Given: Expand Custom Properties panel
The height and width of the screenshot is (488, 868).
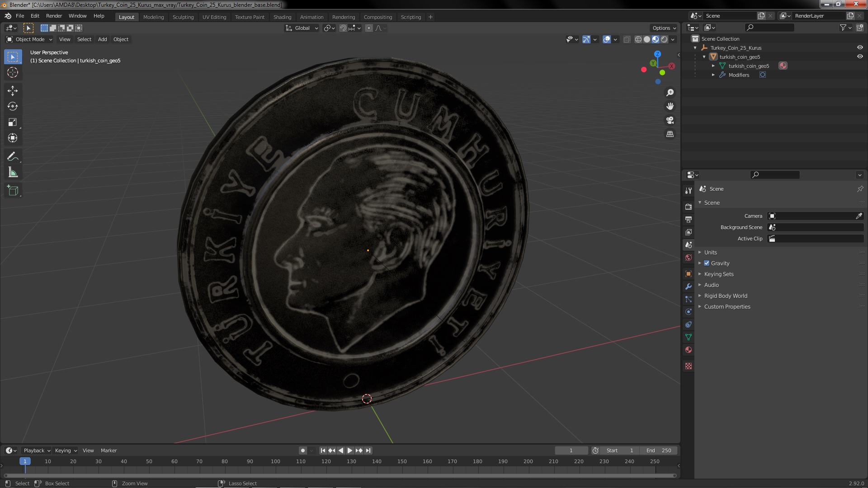Looking at the screenshot, I should [x=727, y=306].
